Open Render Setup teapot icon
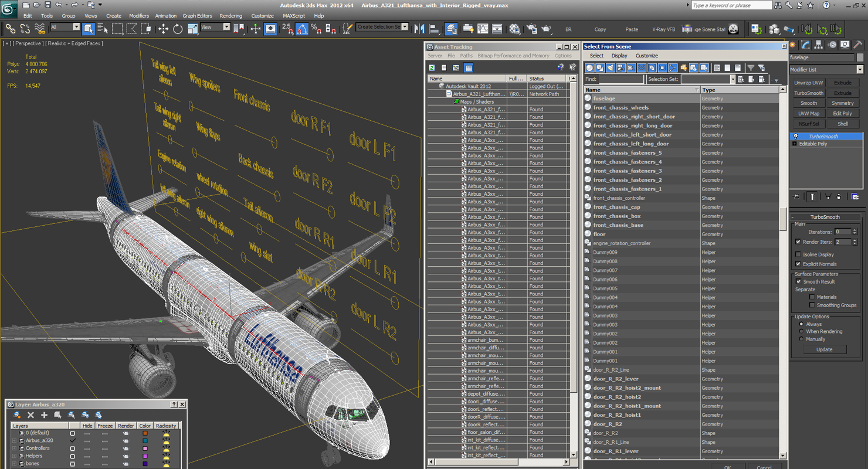 pyautogui.click(x=531, y=28)
